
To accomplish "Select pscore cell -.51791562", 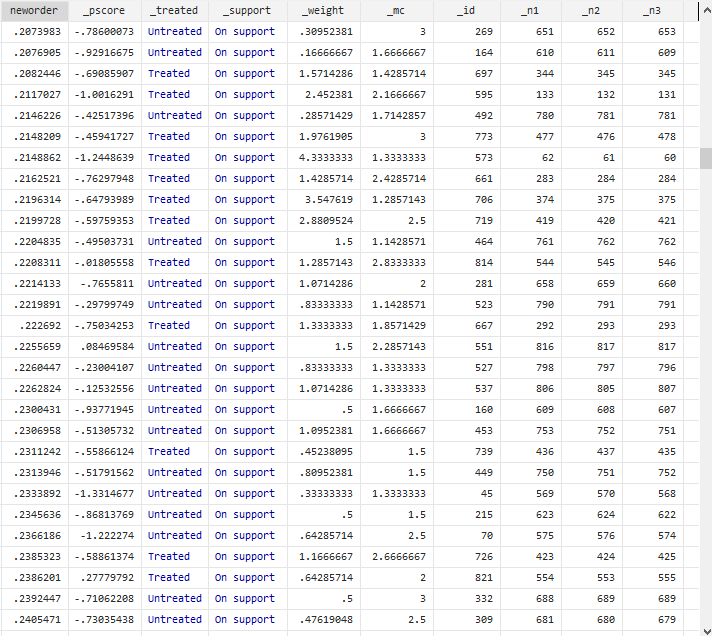I will tap(105, 473).
